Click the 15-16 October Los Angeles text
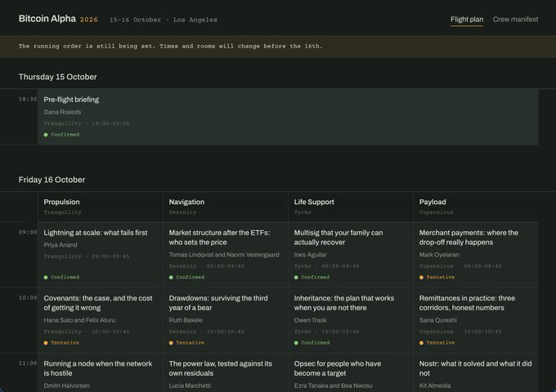The width and height of the screenshot is (556, 392). pos(164,20)
